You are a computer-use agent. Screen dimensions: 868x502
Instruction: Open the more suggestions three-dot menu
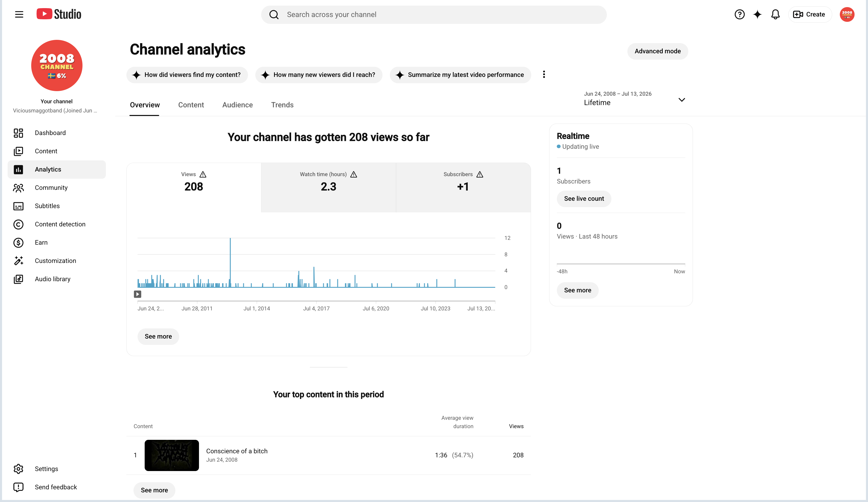[544, 74]
